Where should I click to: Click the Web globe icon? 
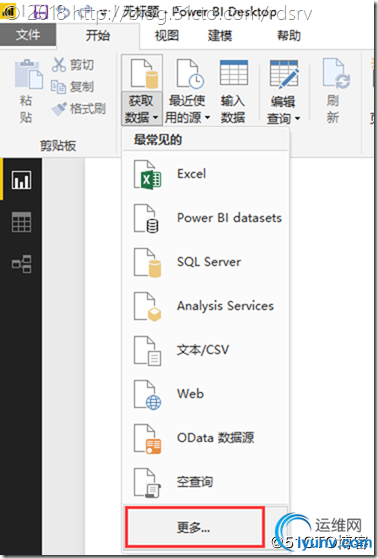point(147,395)
